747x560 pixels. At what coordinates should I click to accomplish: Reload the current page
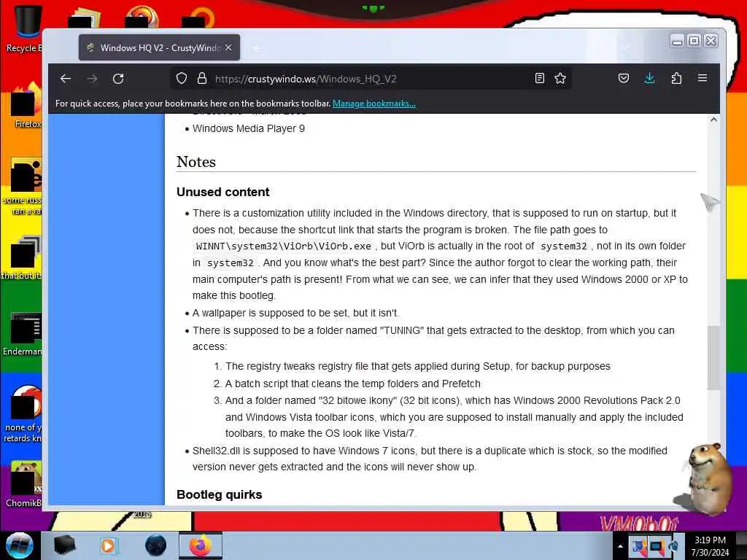point(119,79)
